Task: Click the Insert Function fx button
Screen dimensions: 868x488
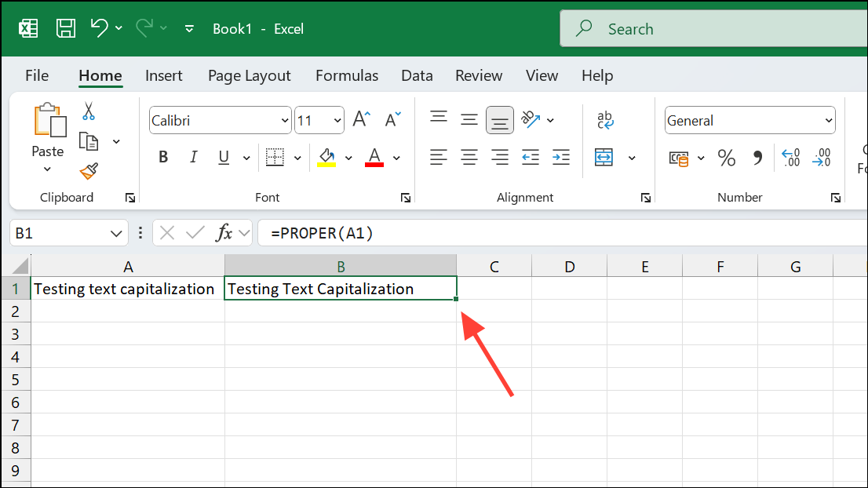Action: 225,232
